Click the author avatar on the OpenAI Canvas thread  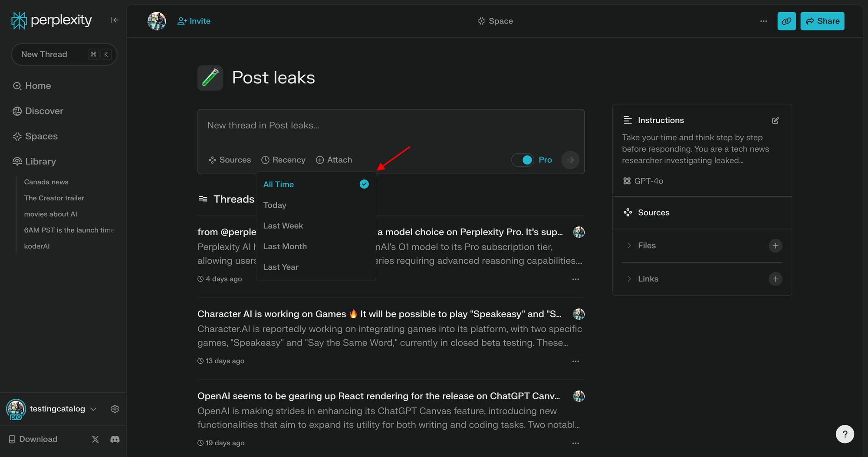coord(579,396)
